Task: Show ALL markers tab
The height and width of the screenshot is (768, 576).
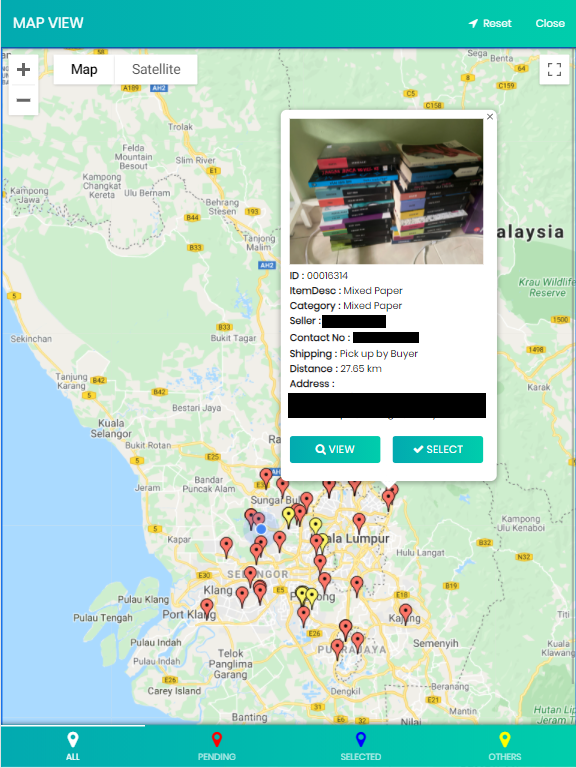Action: (x=72, y=746)
